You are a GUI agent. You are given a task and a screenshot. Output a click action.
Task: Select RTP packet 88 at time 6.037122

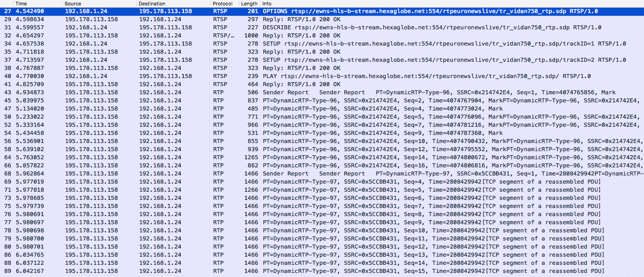(x=322, y=263)
